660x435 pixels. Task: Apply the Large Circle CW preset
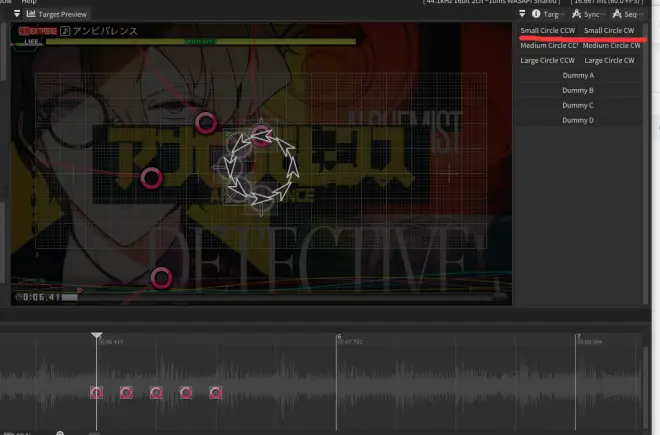click(609, 61)
